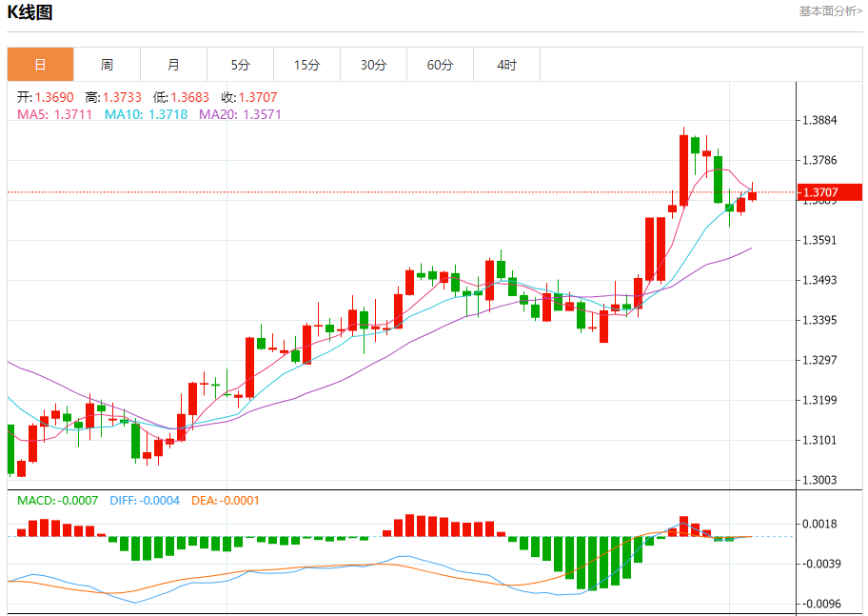Select the 15分 interval tab
Viewport: 868px width, 616px height.
click(x=306, y=65)
